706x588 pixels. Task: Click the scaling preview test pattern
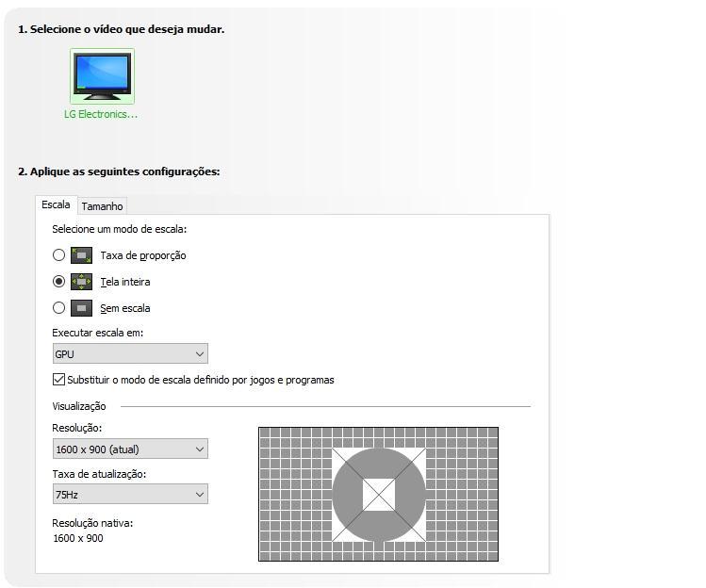(x=378, y=495)
